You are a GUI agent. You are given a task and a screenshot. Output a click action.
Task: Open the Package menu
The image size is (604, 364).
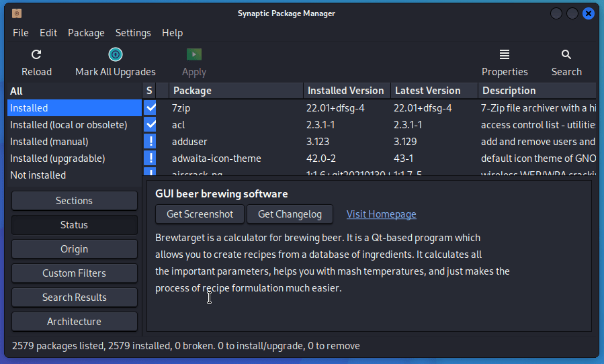click(86, 33)
